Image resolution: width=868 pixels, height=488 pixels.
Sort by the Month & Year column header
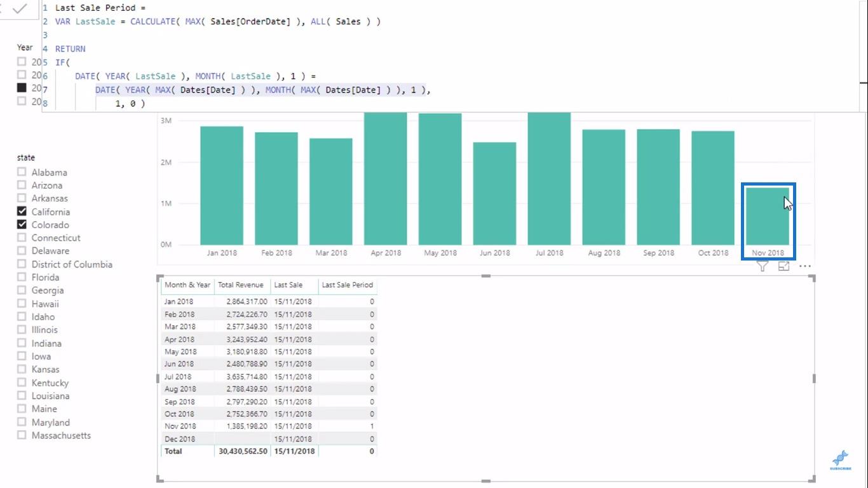(187, 285)
